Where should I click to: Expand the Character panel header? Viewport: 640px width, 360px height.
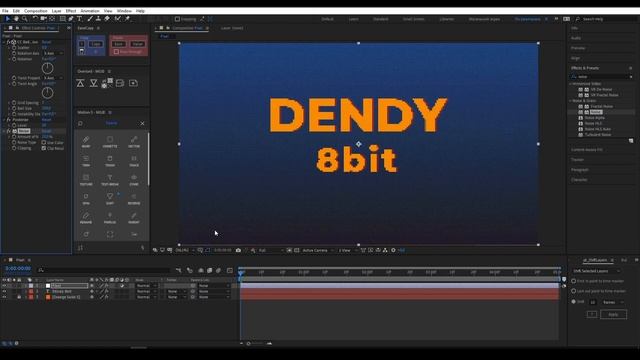(579, 180)
